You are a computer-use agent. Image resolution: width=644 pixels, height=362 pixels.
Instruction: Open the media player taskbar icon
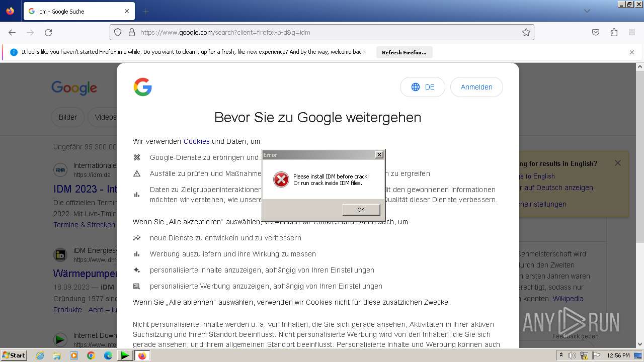pos(74,355)
